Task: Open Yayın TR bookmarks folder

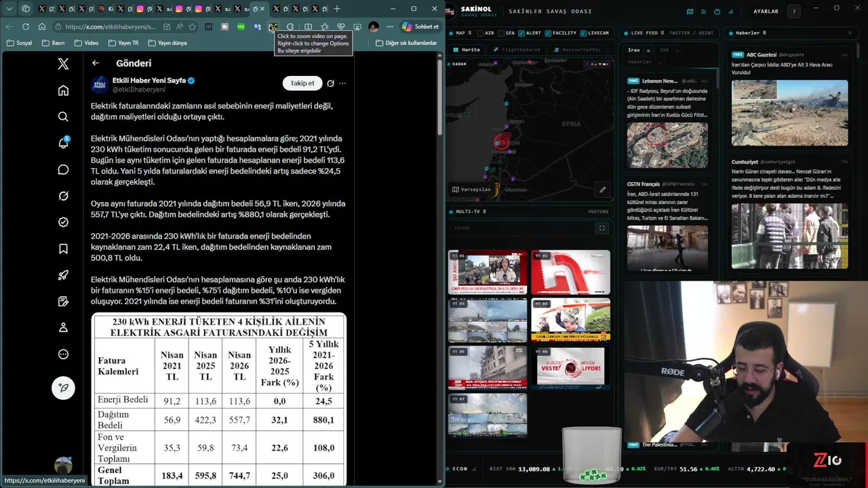Action: (123, 43)
